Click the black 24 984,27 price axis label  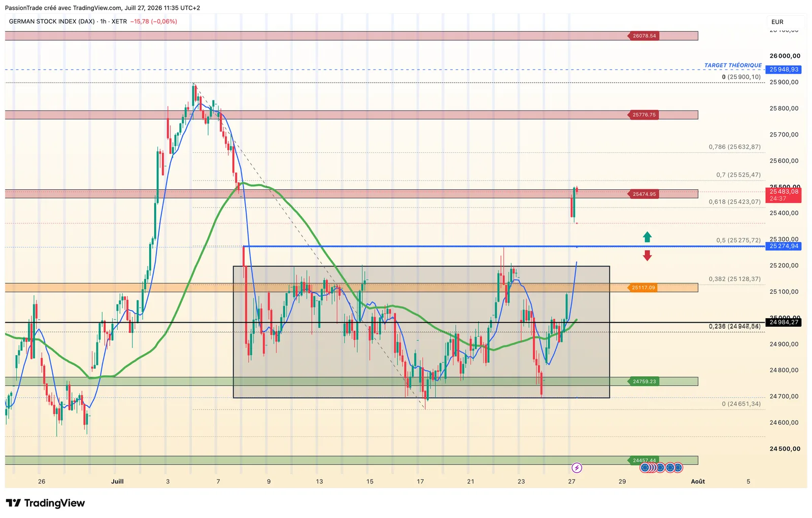coord(784,322)
